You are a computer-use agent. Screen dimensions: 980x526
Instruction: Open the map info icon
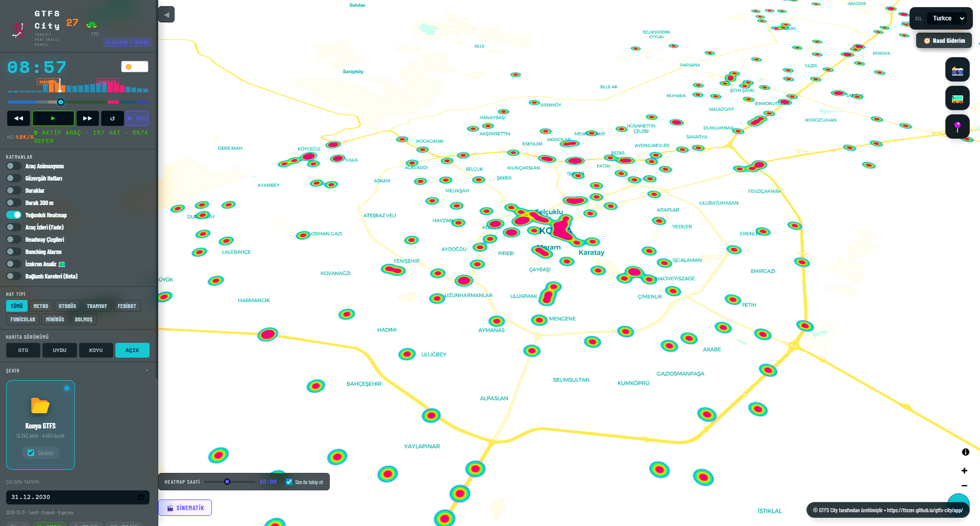[965, 452]
